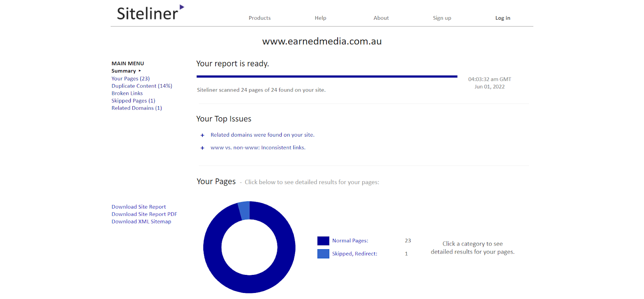Open 'www vs. non-www: Inconsistent links' issue
The image size is (644, 299).
point(258,148)
